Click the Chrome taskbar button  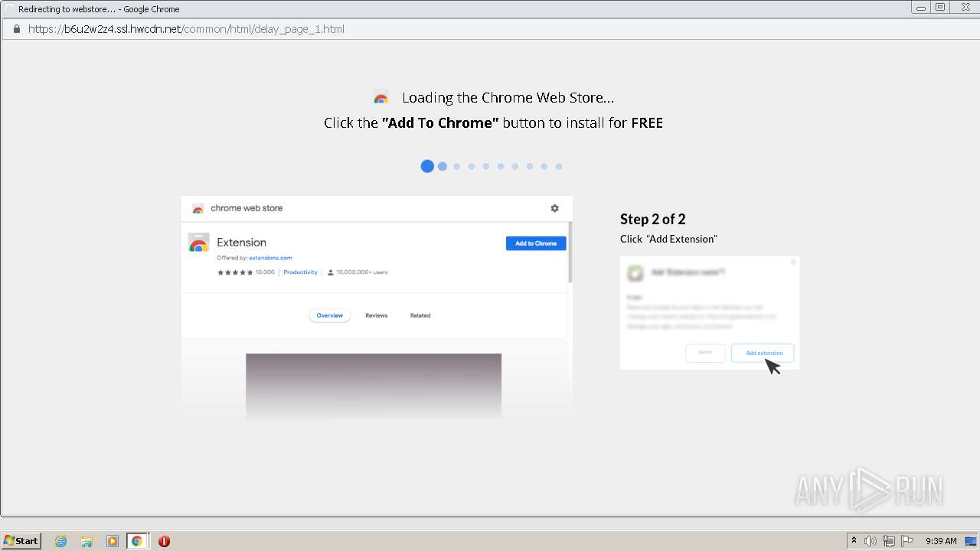(137, 541)
